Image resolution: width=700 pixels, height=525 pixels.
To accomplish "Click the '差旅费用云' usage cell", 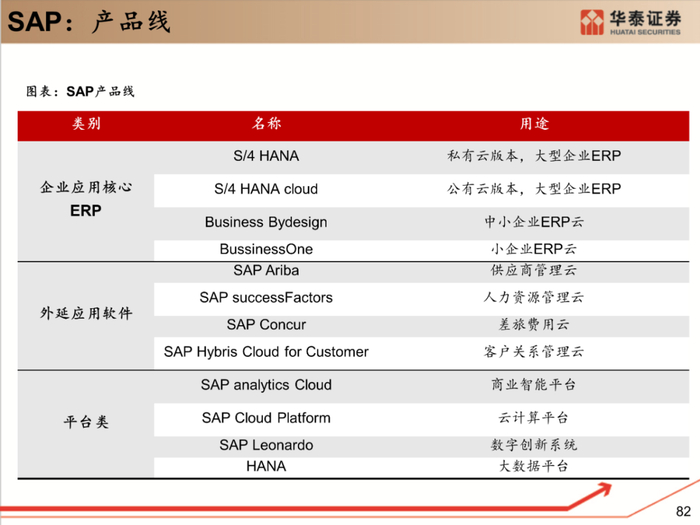I will 534,325.
